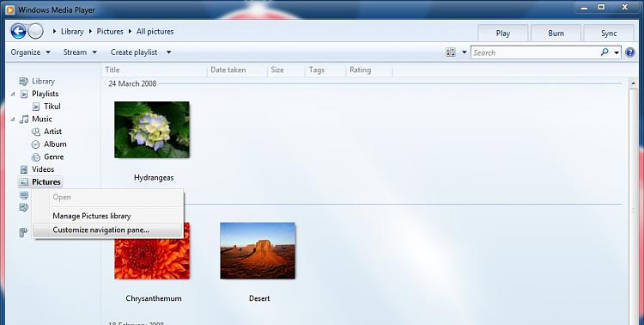Sort by the Rating column header
644x325 pixels.
coord(369,70)
